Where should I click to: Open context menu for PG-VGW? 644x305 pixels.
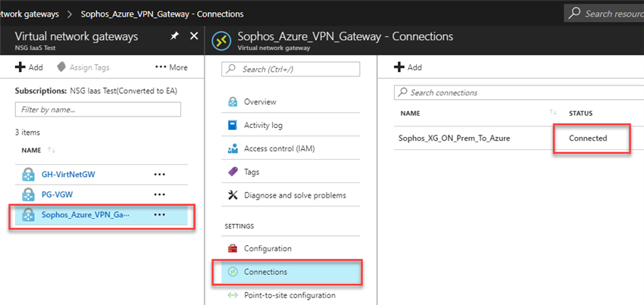click(x=159, y=195)
